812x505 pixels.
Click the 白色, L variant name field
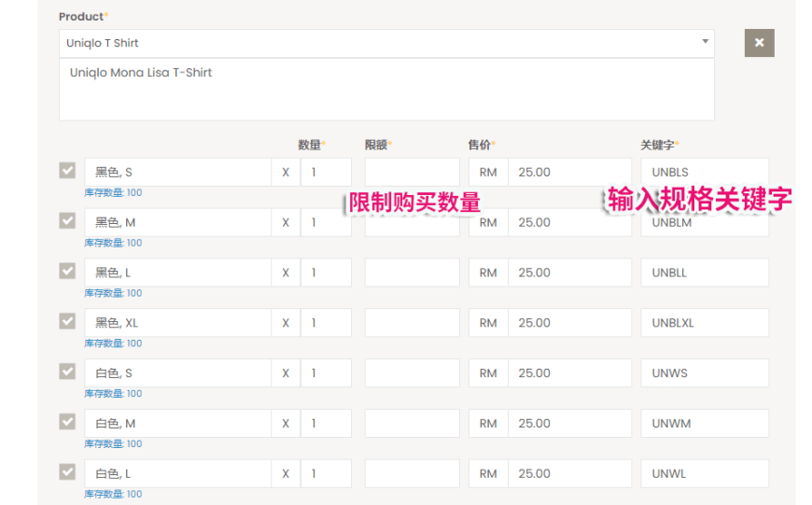[177, 473]
